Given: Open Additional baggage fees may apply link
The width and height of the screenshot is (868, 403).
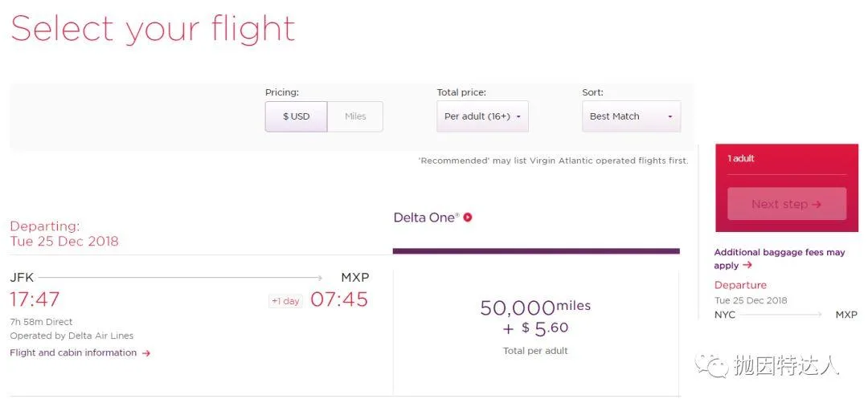Looking at the screenshot, I should click(780, 258).
